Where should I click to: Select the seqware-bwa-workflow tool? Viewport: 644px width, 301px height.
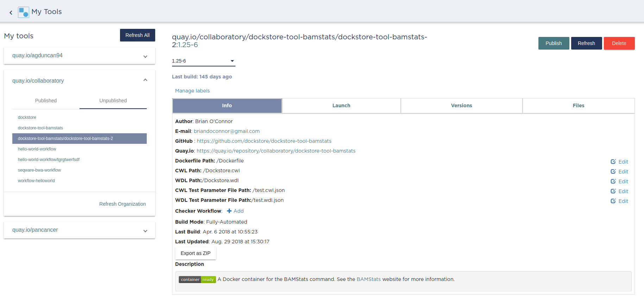click(39, 170)
